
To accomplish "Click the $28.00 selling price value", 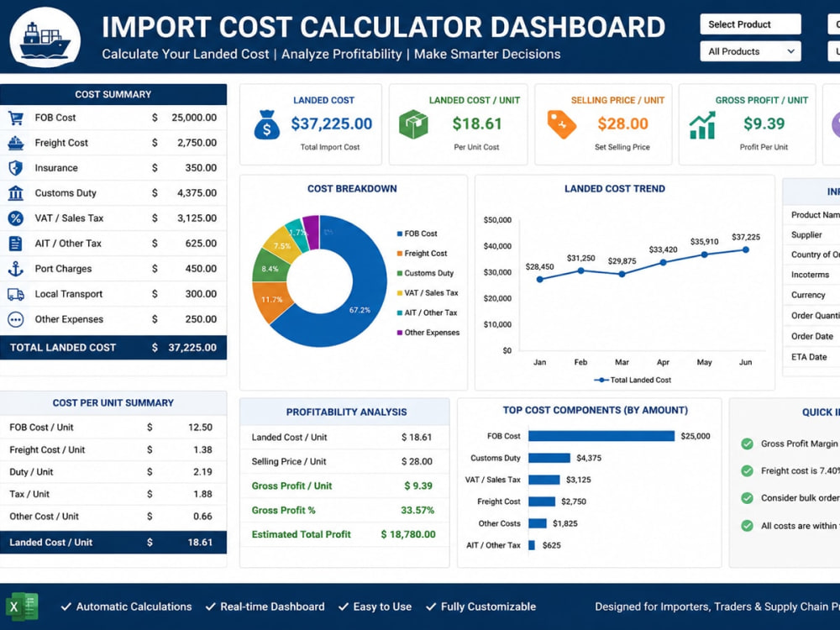I will pos(623,123).
